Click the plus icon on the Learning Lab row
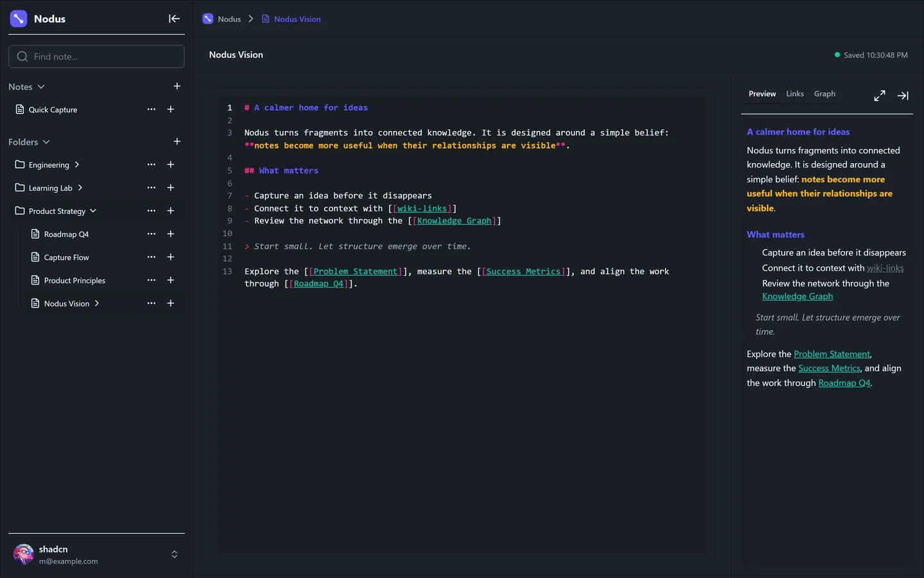This screenshot has width=924, height=578. click(x=171, y=188)
